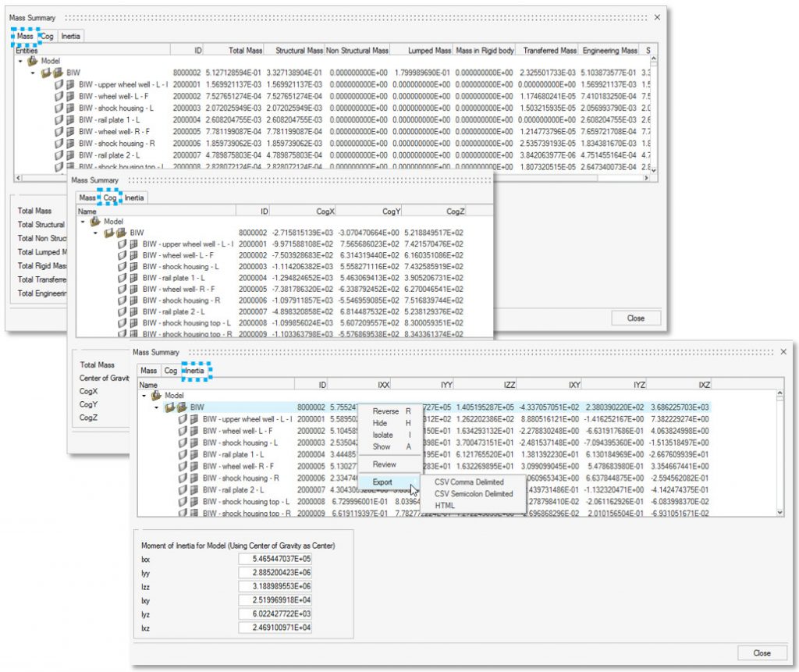Open the highlighted Cog tab
Viewport: 799px width, 672px height.
111,197
